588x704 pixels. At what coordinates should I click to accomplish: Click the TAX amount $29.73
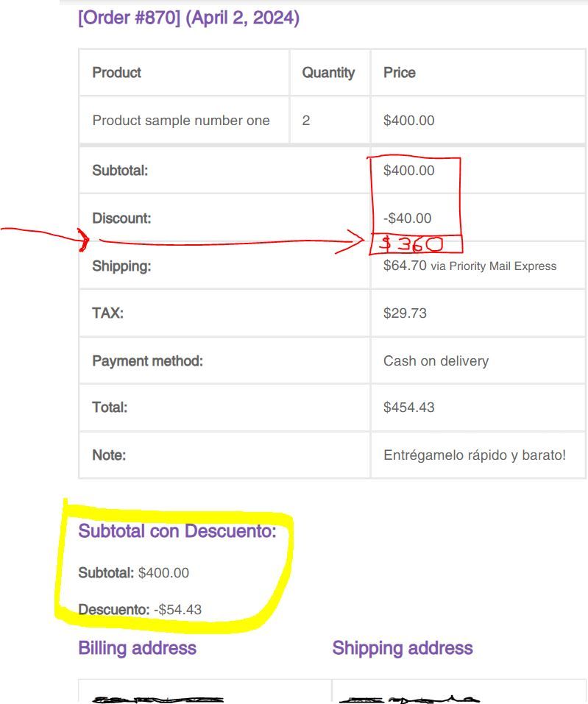[x=405, y=313]
